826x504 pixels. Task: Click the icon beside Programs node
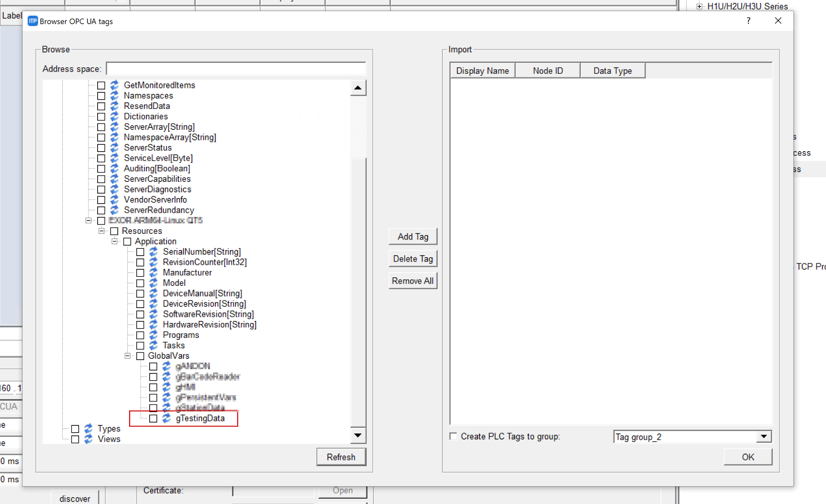tap(153, 335)
